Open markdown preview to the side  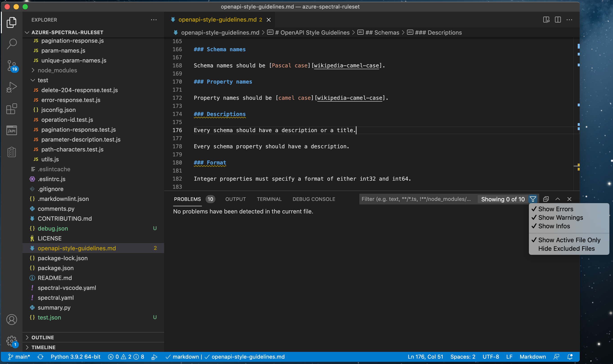coord(546,20)
